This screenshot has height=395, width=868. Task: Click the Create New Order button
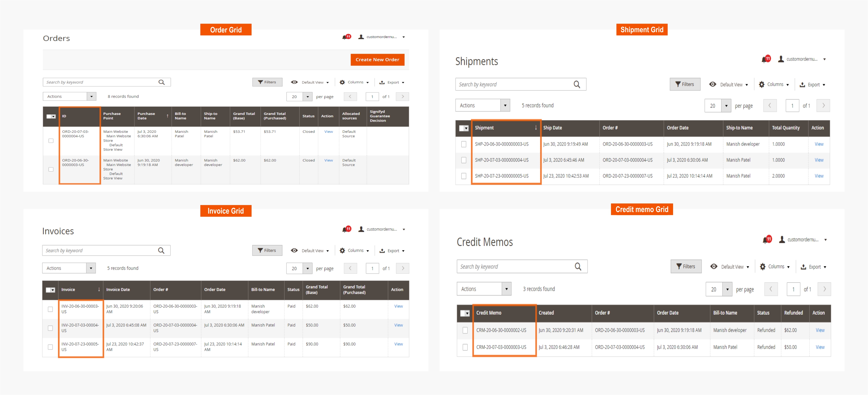pos(377,60)
